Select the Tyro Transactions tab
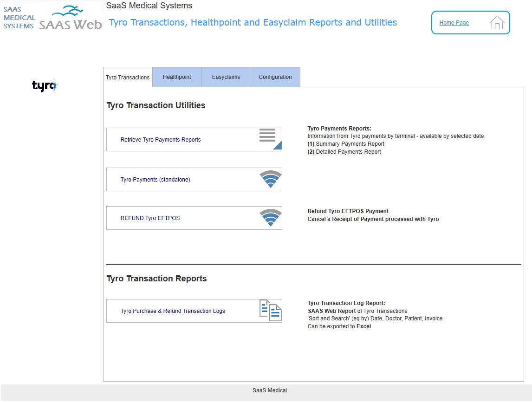 [x=128, y=78]
